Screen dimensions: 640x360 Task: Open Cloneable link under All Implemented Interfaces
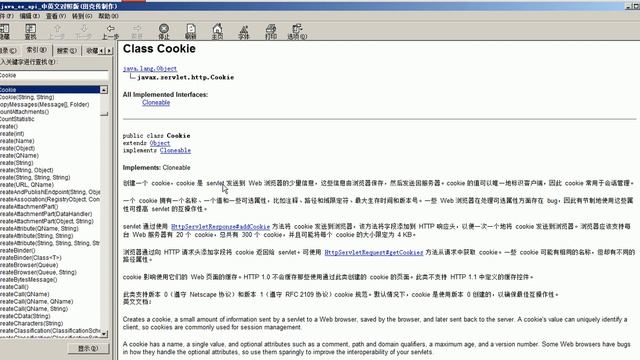coord(156,102)
